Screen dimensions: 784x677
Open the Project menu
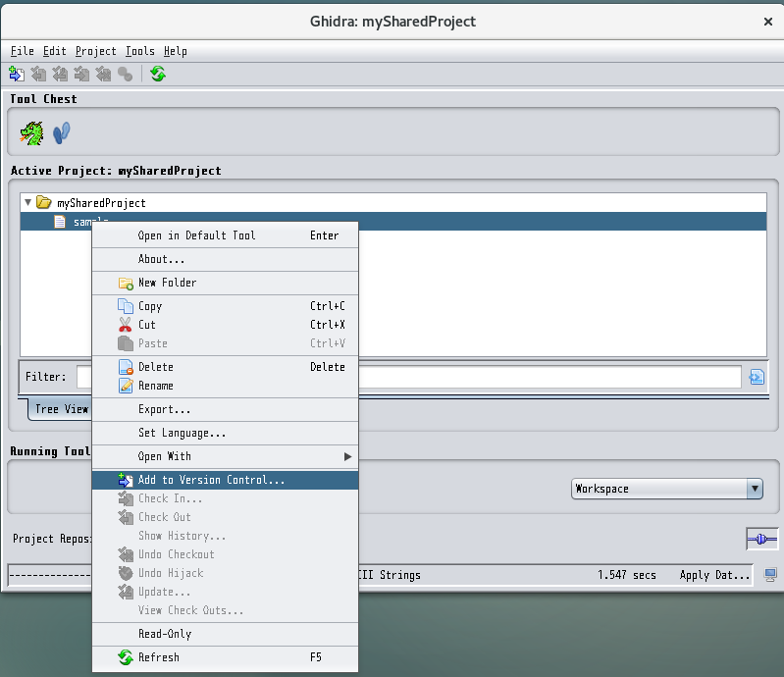coord(95,51)
